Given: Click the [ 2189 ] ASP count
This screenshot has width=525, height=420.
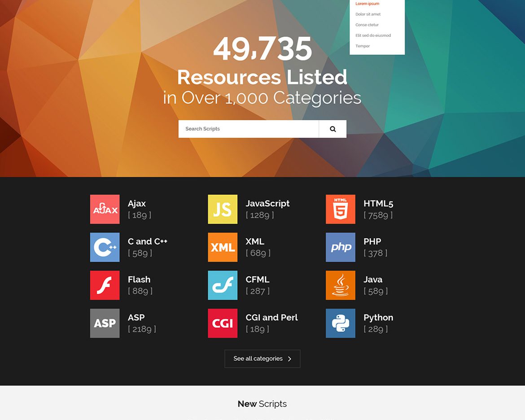Looking at the screenshot, I should point(142,329).
